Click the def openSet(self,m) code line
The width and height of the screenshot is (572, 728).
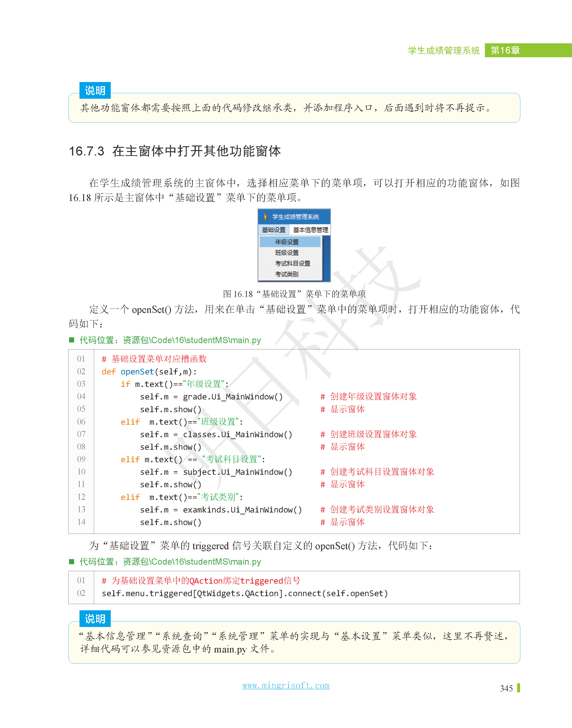pyautogui.click(x=149, y=371)
